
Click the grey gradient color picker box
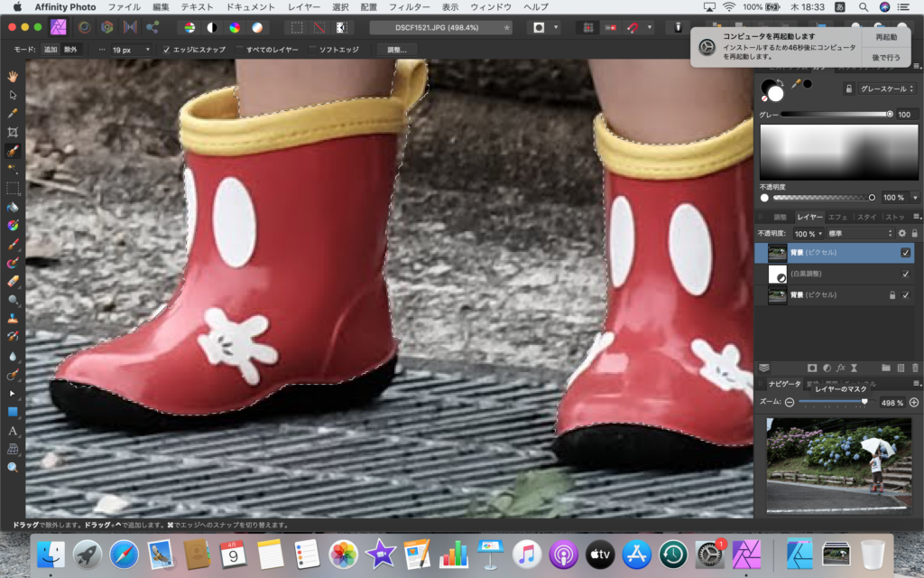point(838,152)
